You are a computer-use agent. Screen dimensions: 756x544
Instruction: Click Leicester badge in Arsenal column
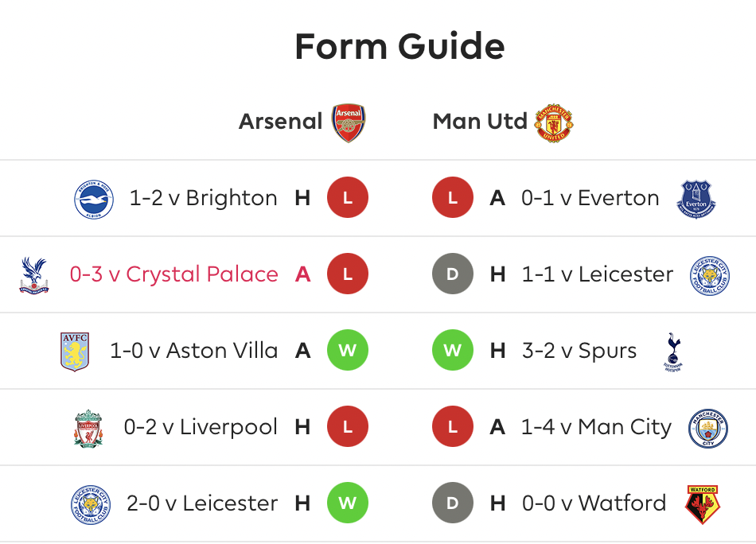click(91, 504)
